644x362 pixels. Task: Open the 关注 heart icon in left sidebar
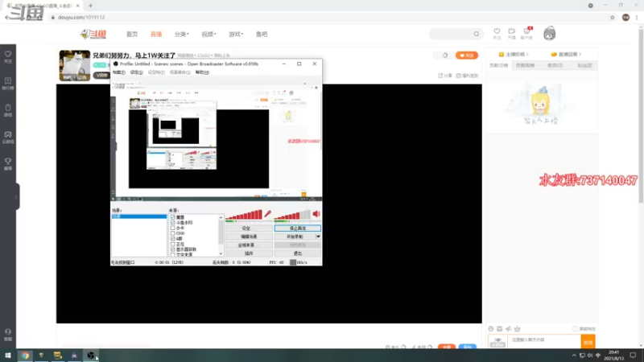pyautogui.click(x=8, y=54)
